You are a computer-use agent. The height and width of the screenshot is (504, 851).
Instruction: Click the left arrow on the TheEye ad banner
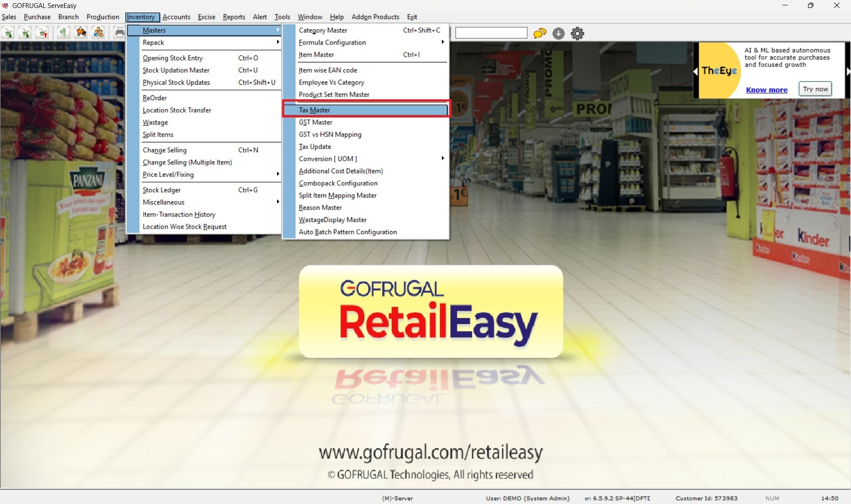click(695, 71)
